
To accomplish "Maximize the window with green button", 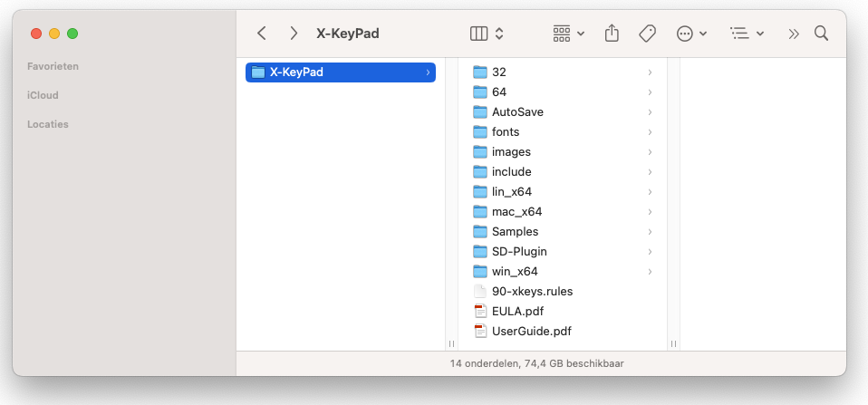I will click(72, 34).
